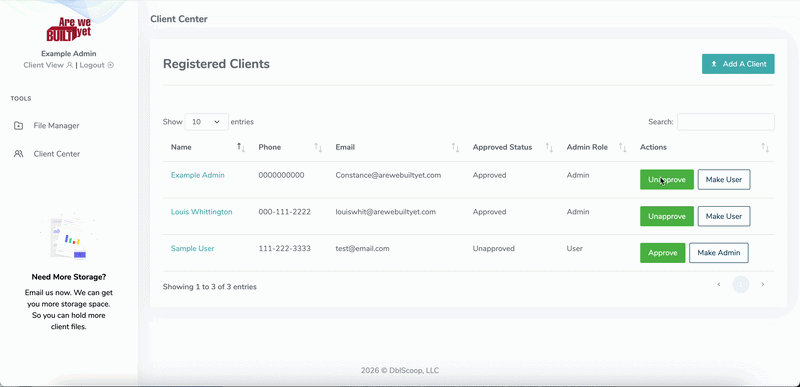Screen dimensions: 800x387
Task: Click the Phone column sort arrows
Action: pos(318,147)
